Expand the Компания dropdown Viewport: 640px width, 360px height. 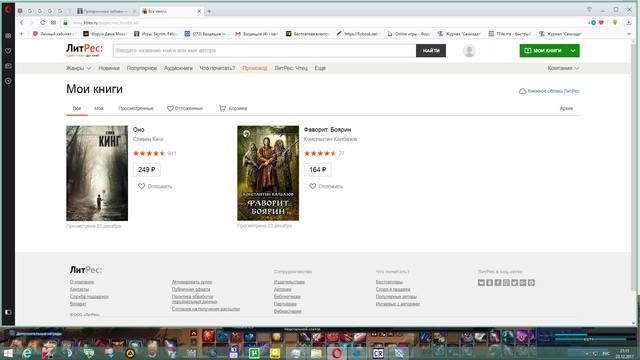pos(563,68)
